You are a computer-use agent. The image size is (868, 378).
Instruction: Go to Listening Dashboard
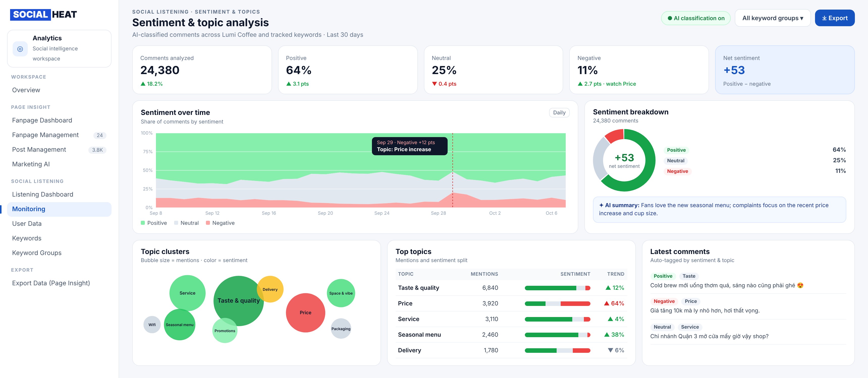[x=59, y=194]
